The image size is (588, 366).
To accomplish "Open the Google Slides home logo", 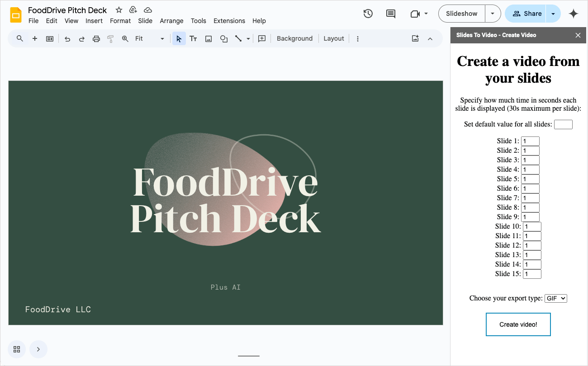I will pos(16,14).
